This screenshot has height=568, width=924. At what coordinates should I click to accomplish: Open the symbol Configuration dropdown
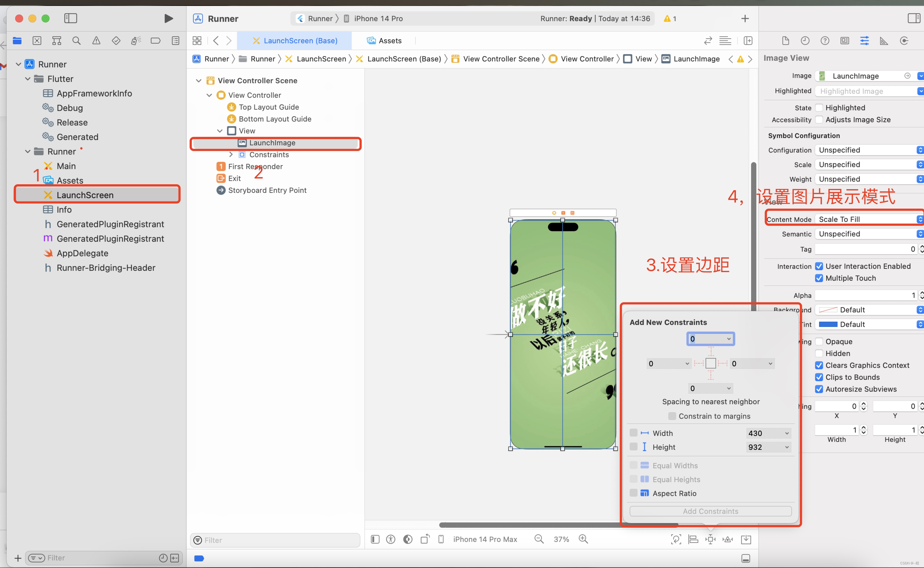tap(869, 150)
